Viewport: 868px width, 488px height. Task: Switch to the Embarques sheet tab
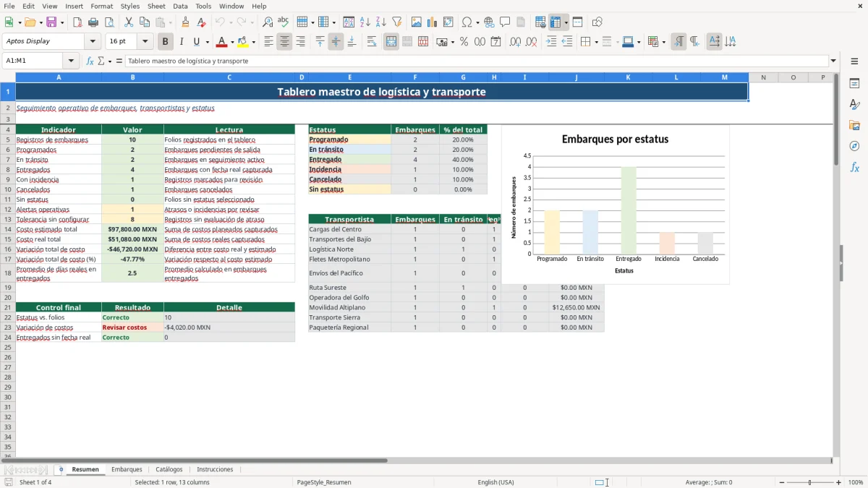pos(127,469)
